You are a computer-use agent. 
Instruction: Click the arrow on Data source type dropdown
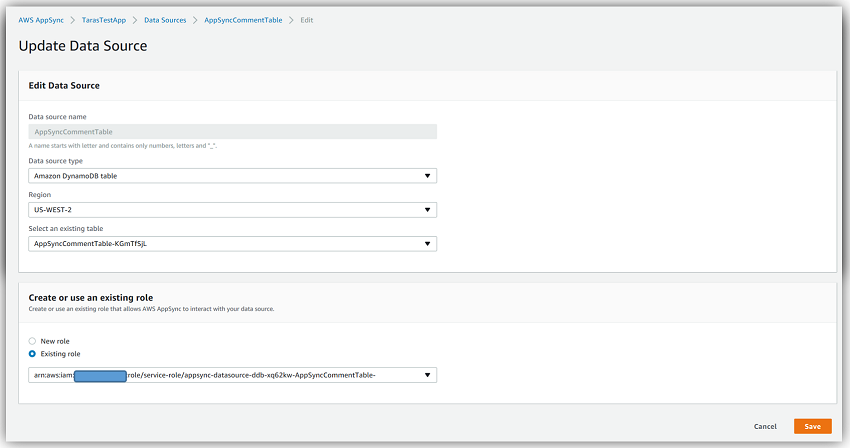(427, 176)
